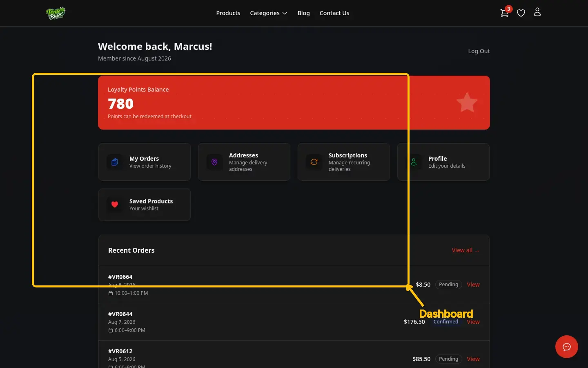Open the live chat bubble
Image resolution: width=588 pixels, height=368 pixels.
[567, 347]
